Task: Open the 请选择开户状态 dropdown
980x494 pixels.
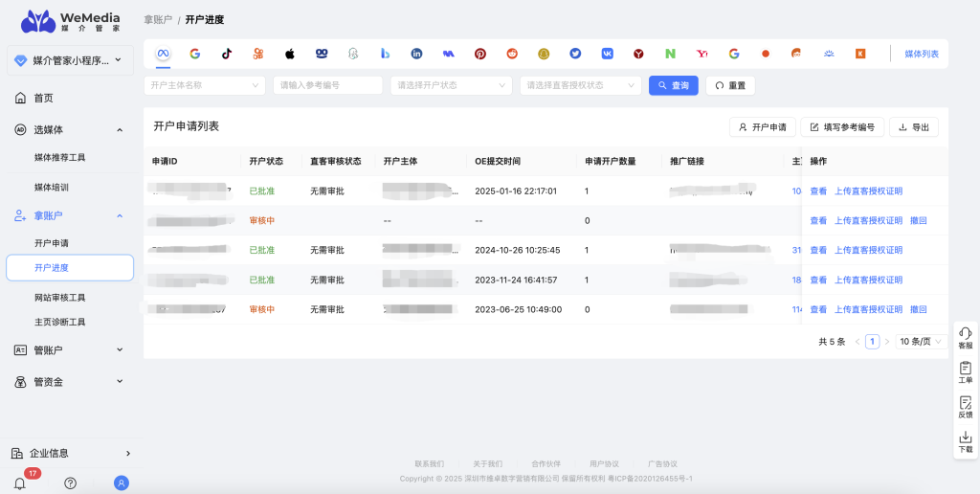Action: pyautogui.click(x=451, y=85)
